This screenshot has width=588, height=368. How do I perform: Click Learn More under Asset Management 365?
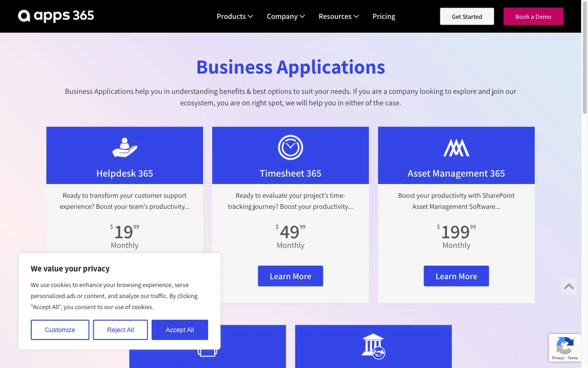pyautogui.click(x=456, y=276)
